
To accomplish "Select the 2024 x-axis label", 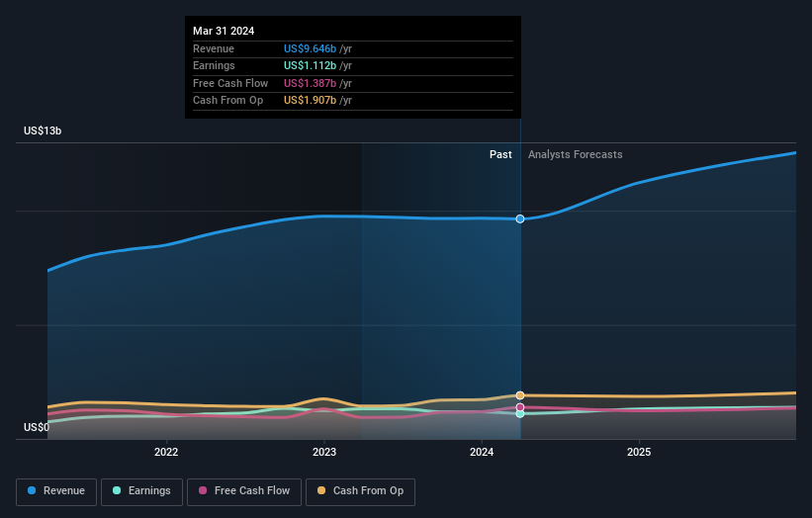I will coord(482,453).
